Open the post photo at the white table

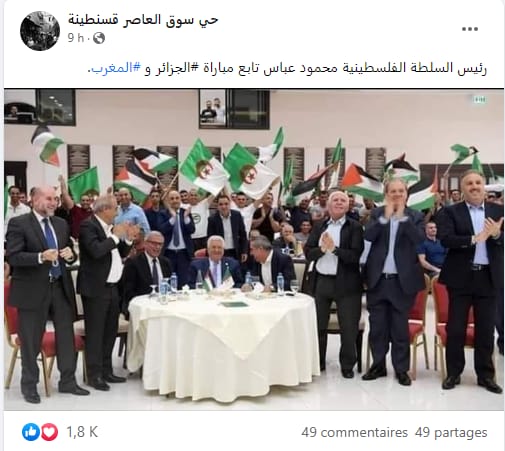[254, 249]
